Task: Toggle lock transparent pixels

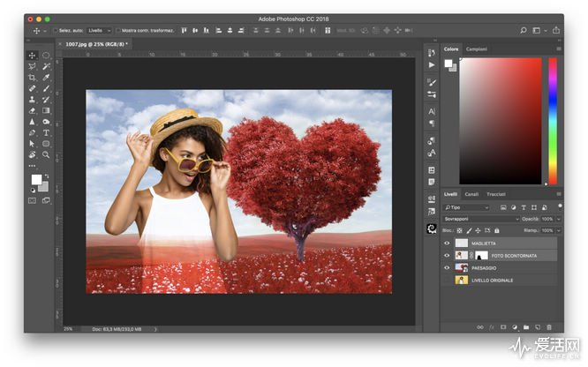Action: (x=460, y=230)
